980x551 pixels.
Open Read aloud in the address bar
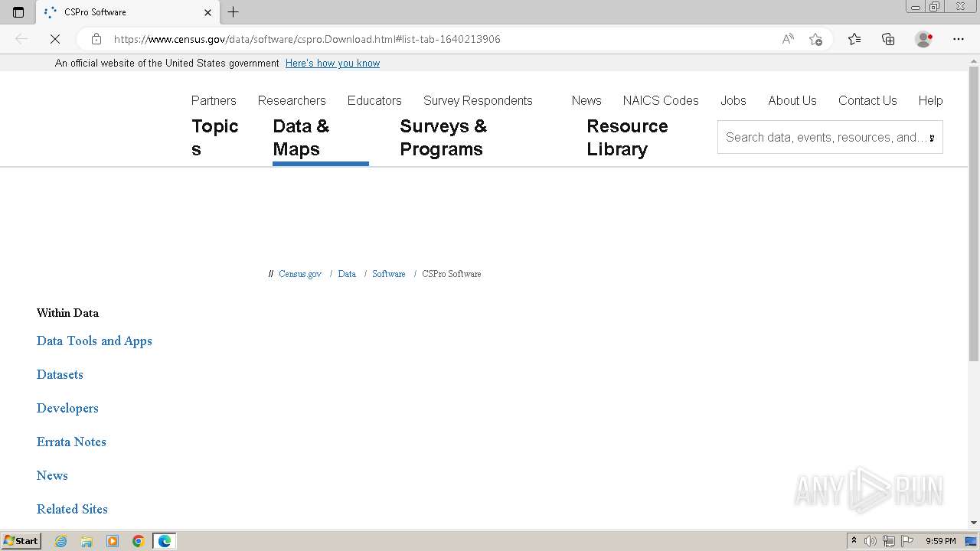tap(788, 39)
